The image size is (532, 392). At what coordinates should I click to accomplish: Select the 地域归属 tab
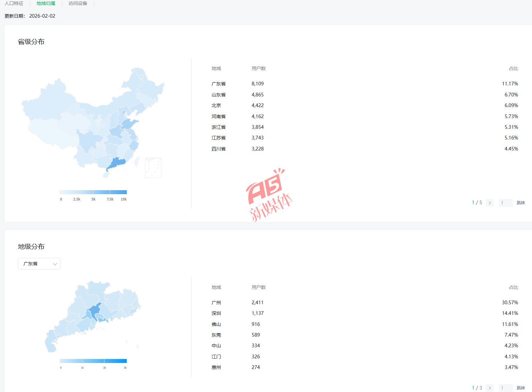click(x=46, y=3)
